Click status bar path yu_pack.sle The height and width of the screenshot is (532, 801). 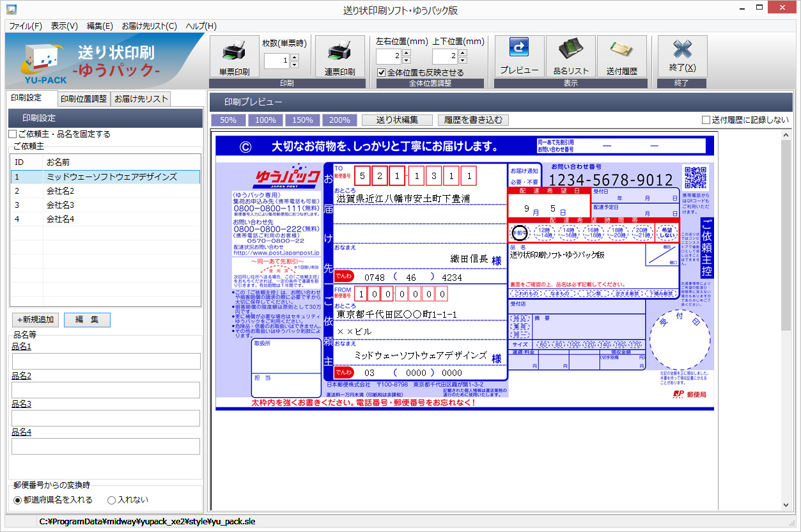pos(147,522)
